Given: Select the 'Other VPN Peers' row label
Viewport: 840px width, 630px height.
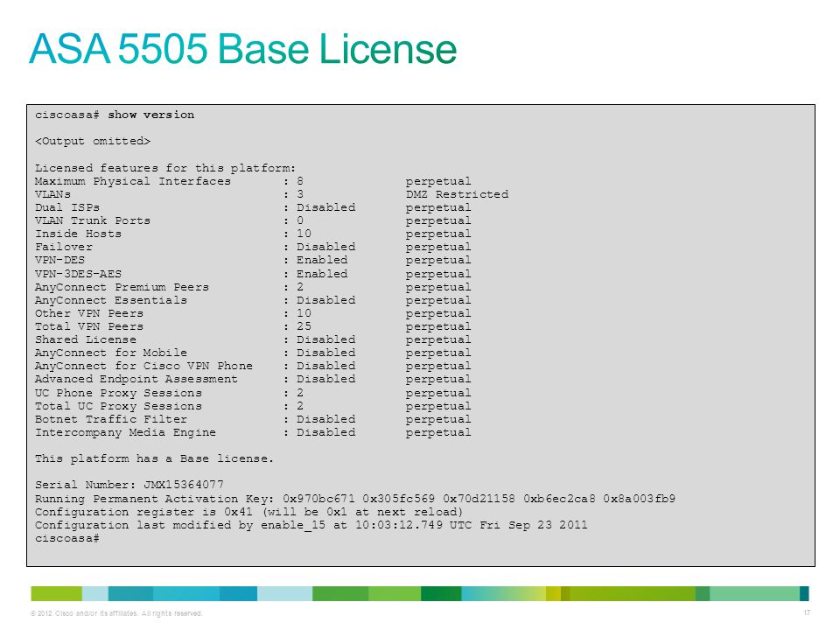Looking at the screenshot, I should [x=89, y=313].
